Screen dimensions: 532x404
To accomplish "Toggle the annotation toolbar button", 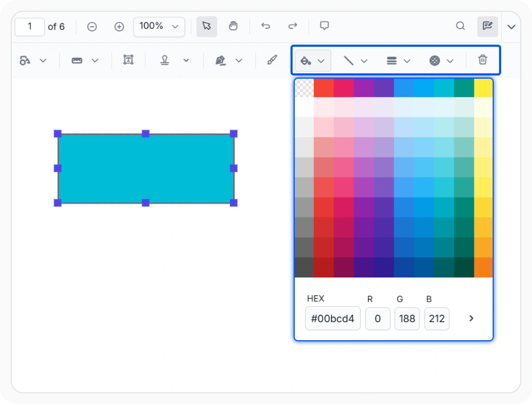I will [x=487, y=27].
